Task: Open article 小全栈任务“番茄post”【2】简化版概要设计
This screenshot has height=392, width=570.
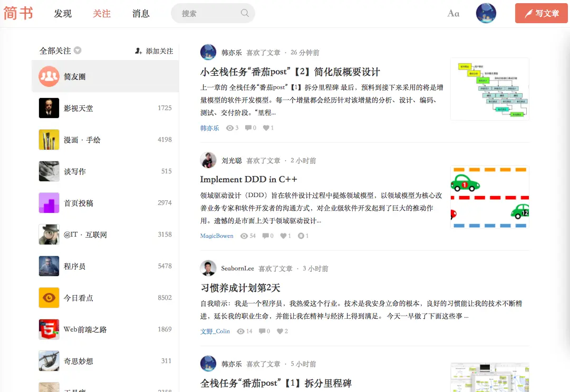Action: point(290,72)
